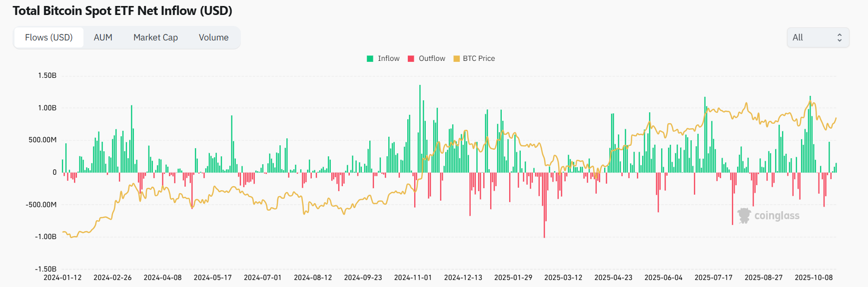Click the coinglass logo icon watermark
This screenshot has height=287, width=868.
[744, 216]
